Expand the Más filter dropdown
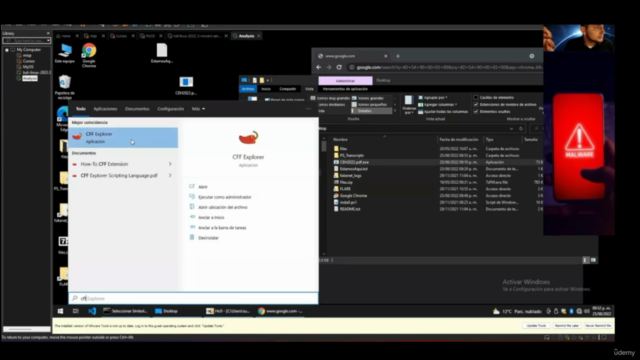This screenshot has height=360, width=640. point(198,109)
